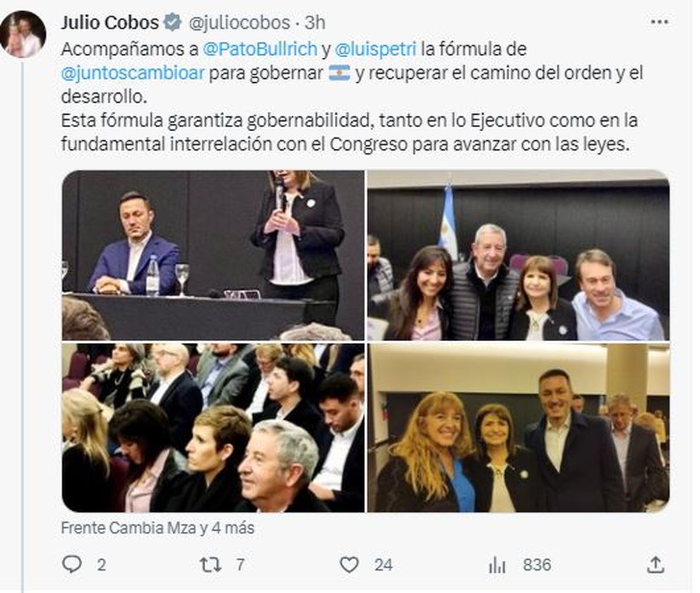View tweet analytics via the bar chart icon
The width and height of the screenshot is (700, 593).
coord(497,564)
